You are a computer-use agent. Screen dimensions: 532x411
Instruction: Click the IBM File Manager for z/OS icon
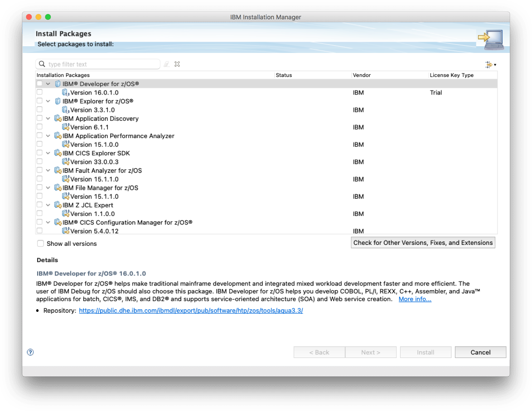(58, 187)
